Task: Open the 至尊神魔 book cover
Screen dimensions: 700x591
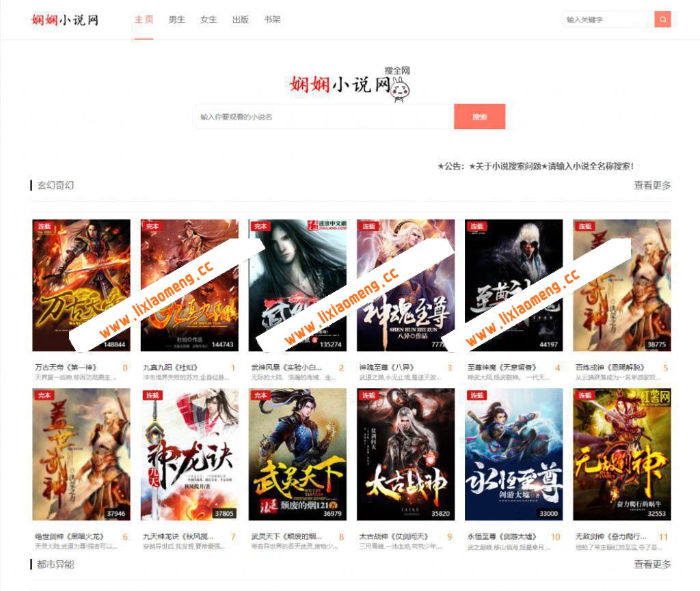Action: point(513,285)
